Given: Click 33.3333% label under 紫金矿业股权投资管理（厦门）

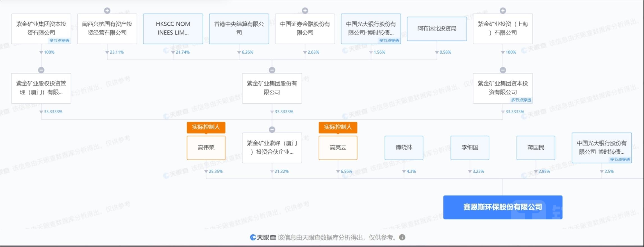Looking at the screenshot, I should pos(53,112).
